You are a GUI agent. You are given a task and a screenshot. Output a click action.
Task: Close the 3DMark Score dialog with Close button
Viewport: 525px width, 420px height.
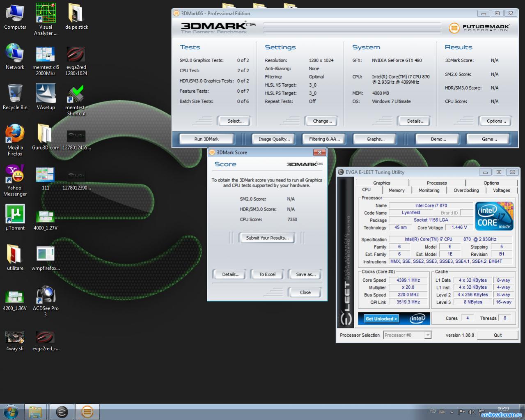click(305, 292)
